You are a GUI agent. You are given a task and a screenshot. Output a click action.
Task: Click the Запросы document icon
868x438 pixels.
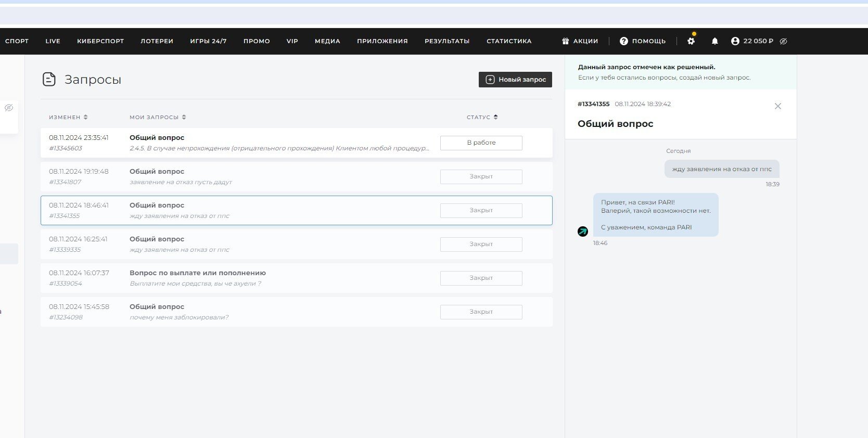49,80
